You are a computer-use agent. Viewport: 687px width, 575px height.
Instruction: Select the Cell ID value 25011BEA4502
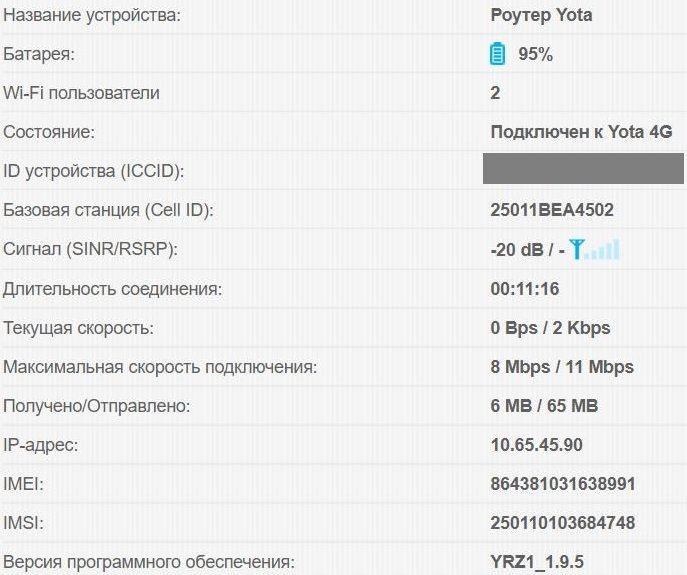point(552,210)
